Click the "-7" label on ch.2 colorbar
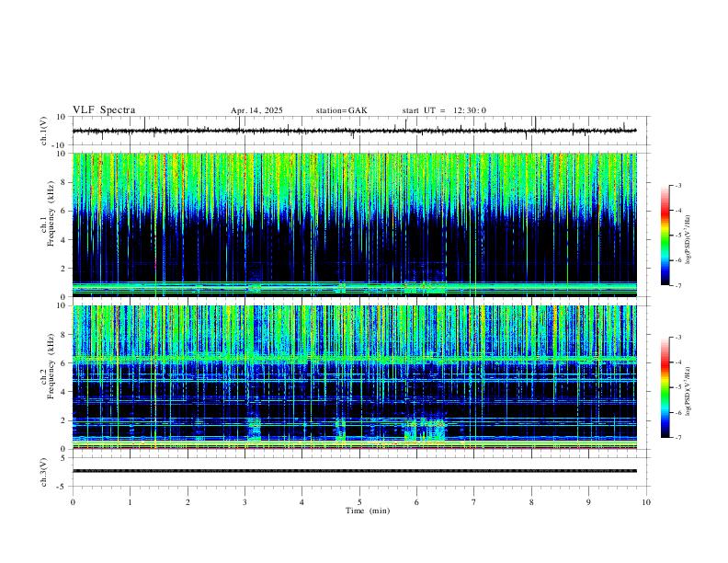The image size is (728, 563). [677, 438]
